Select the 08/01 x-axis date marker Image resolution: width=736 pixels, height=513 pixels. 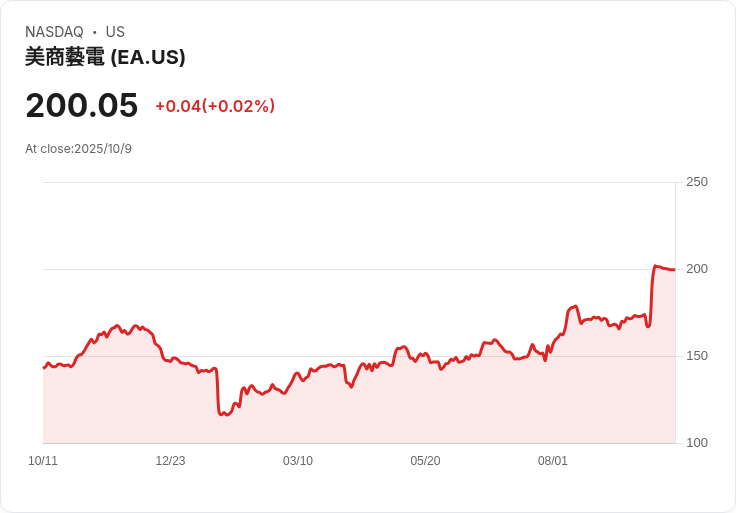tap(553, 461)
